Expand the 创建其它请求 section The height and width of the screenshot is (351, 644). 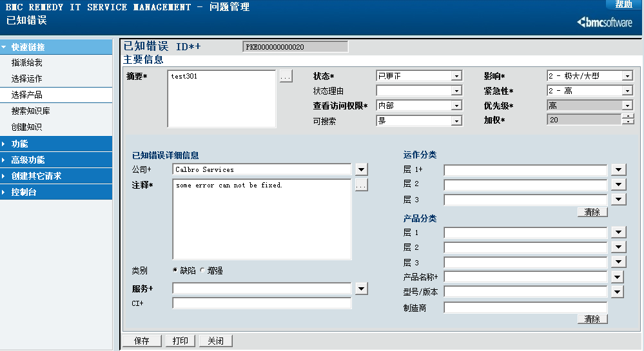pos(56,176)
